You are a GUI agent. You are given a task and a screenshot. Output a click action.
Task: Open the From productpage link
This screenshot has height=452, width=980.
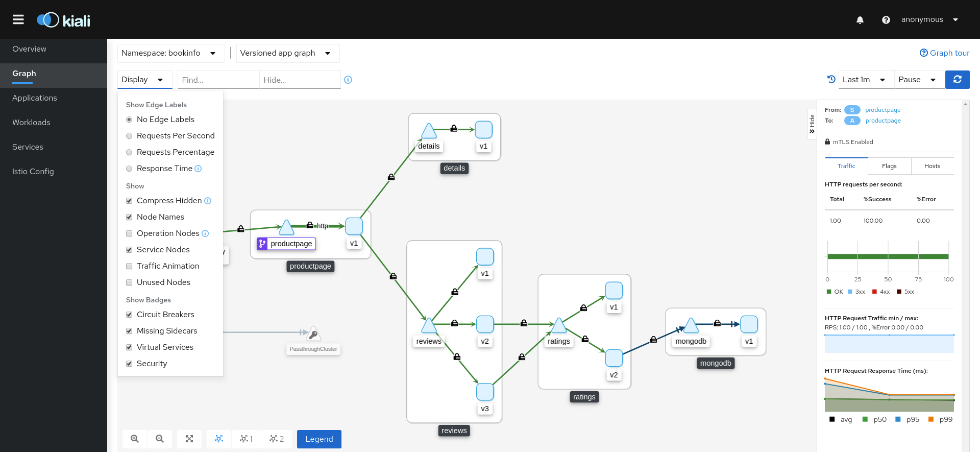click(x=883, y=110)
